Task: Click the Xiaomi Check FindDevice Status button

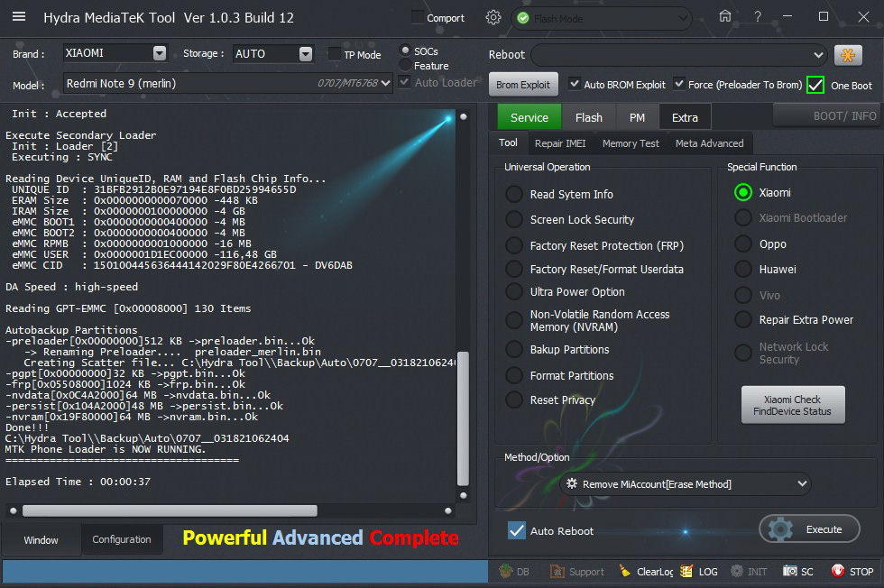Action: click(x=793, y=406)
